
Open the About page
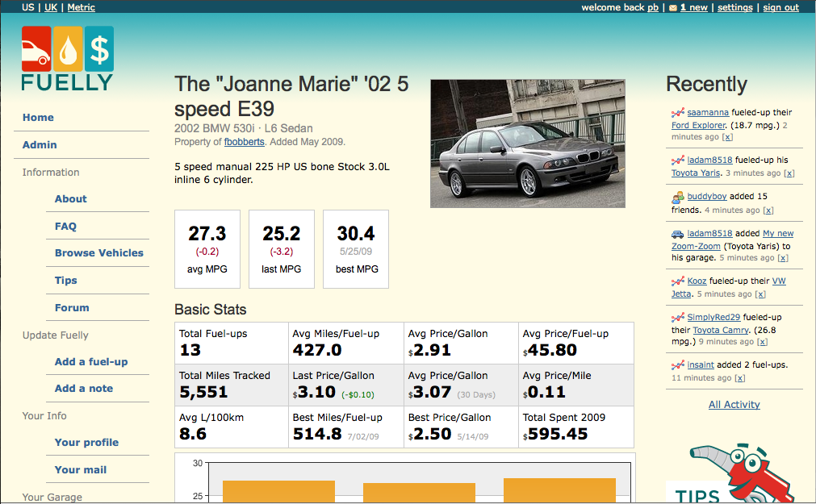click(x=71, y=199)
